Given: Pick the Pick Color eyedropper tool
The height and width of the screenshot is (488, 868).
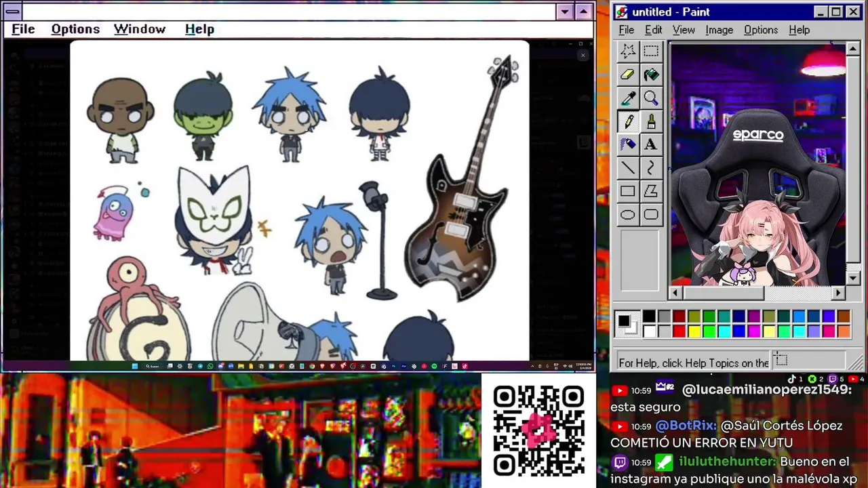Looking at the screenshot, I should 628,98.
